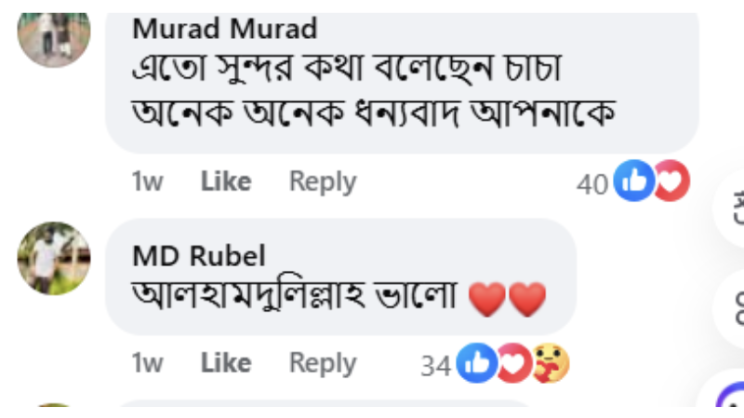Click the red heart emojis in MD Rubel's comment

pyautogui.click(x=507, y=299)
